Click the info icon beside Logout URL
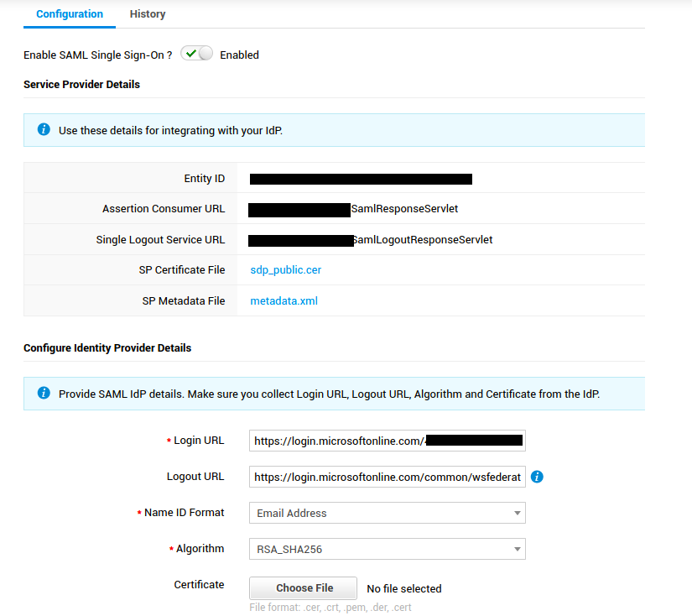Image resolution: width=692 pixels, height=616 pixels. tap(538, 477)
